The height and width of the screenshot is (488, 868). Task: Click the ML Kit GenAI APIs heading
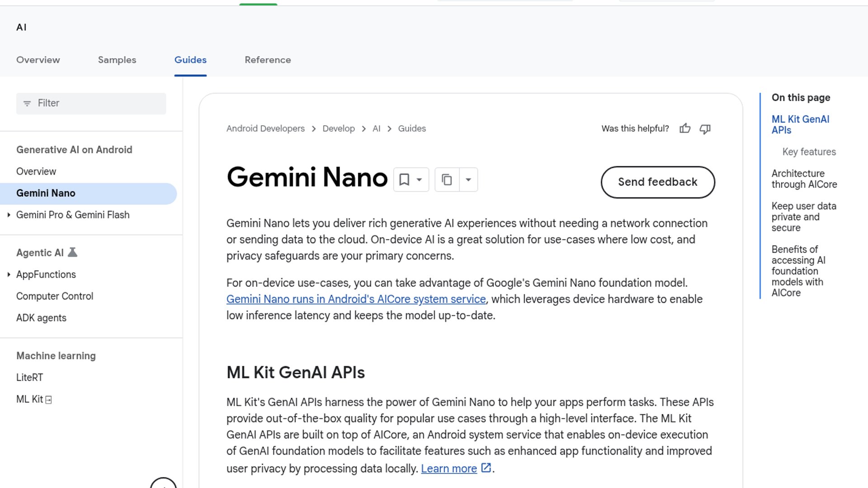pos(296,373)
